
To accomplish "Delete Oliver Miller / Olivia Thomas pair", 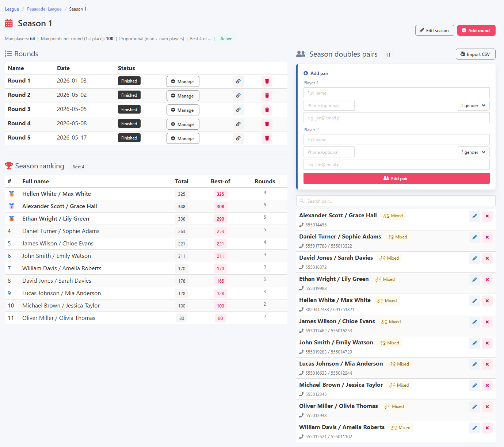I will coord(487,407).
